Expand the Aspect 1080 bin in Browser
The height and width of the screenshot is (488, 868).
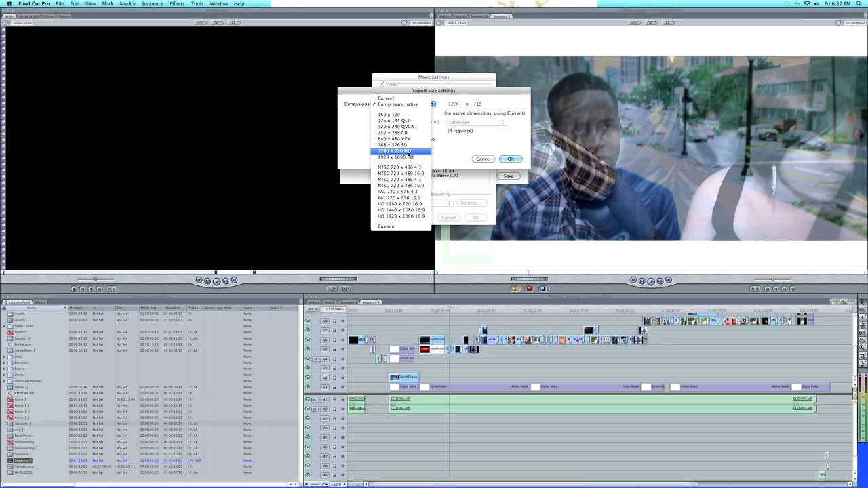pos(4,326)
